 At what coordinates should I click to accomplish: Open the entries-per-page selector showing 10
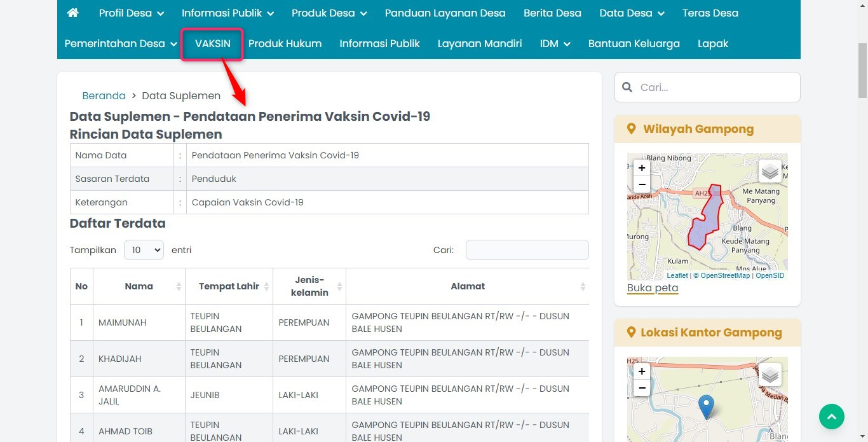[x=144, y=249]
